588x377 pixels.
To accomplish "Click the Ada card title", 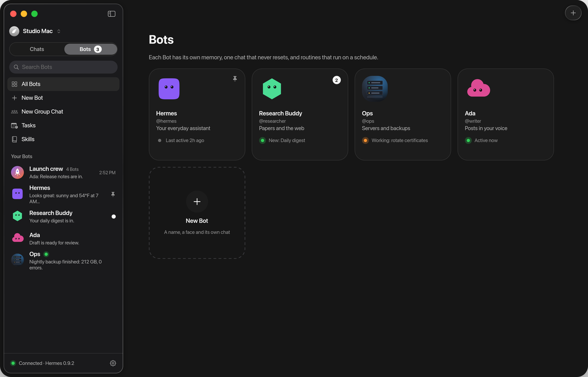I will tap(470, 113).
